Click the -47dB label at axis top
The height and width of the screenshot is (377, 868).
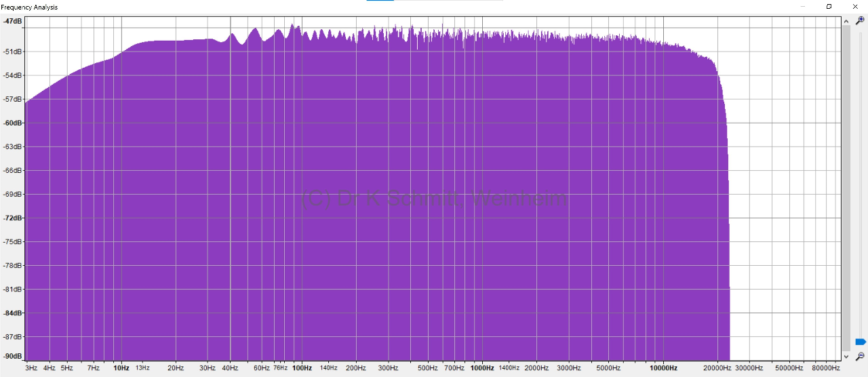(13, 21)
